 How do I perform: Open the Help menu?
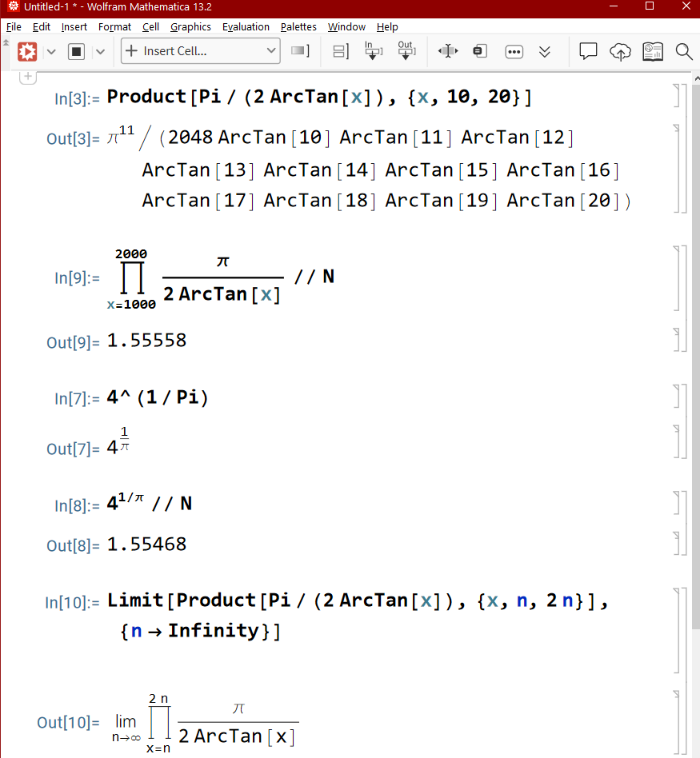coord(387,27)
